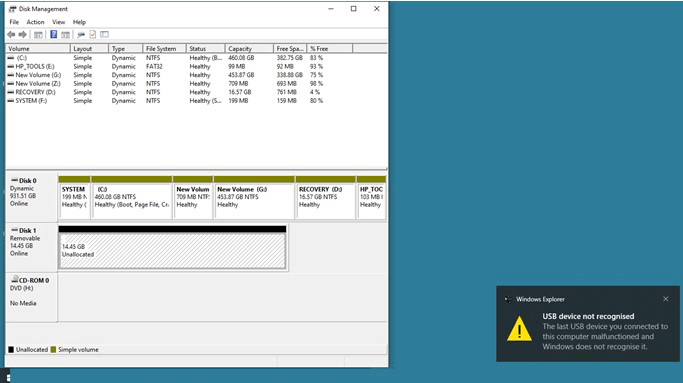683x383 pixels.
Task: Click the CD-ROM 0 disc icon
Action: pyautogui.click(x=15, y=279)
